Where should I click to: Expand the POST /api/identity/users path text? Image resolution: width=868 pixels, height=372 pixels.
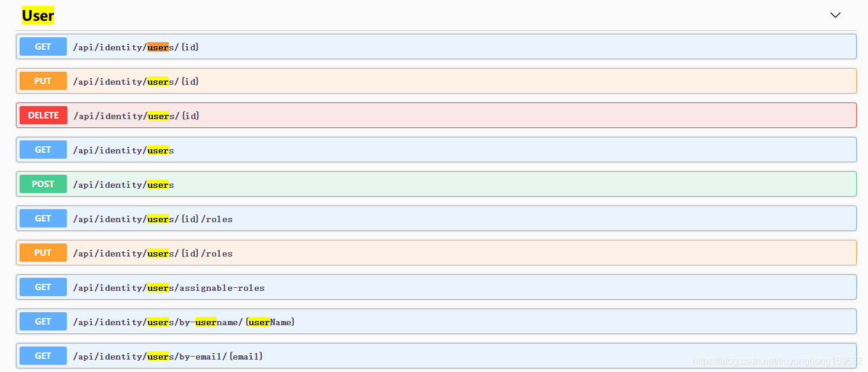pos(123,185)
